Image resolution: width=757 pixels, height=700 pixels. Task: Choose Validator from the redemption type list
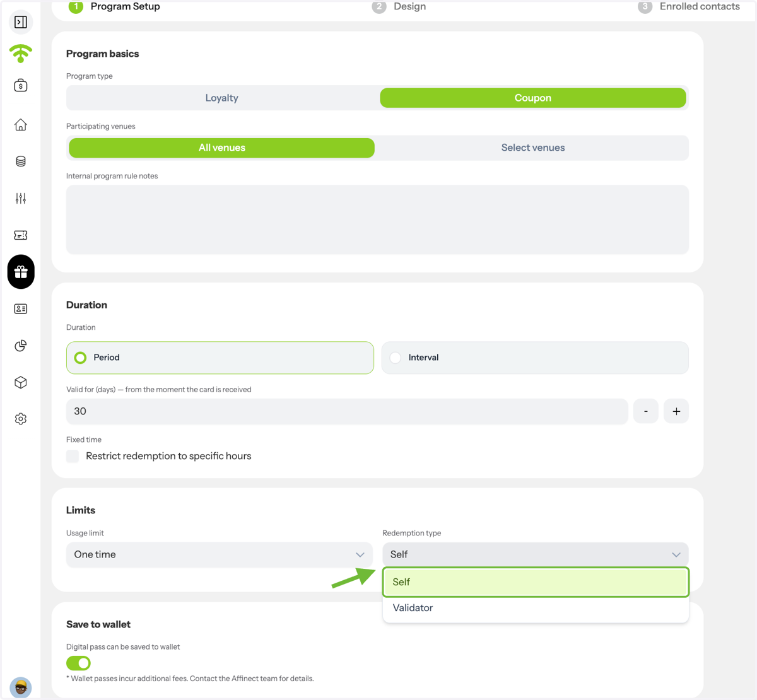536,608
